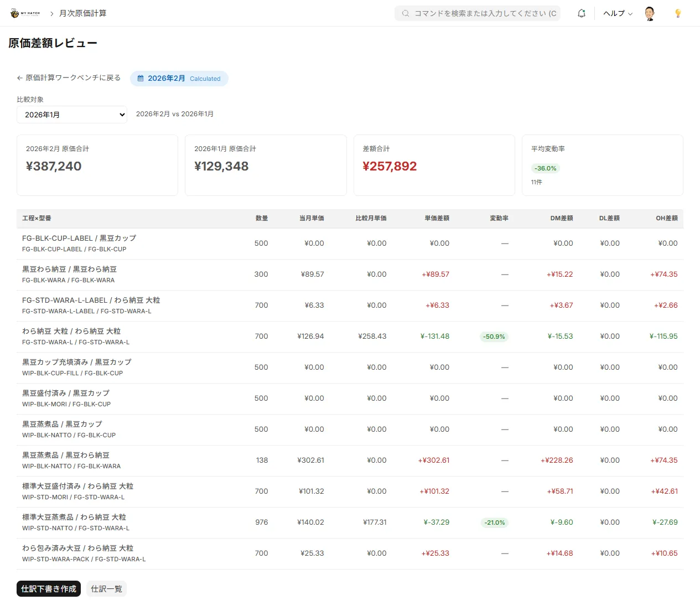700x605 pixels.
Task: Click the 変動率 column header
Action: 499,218
